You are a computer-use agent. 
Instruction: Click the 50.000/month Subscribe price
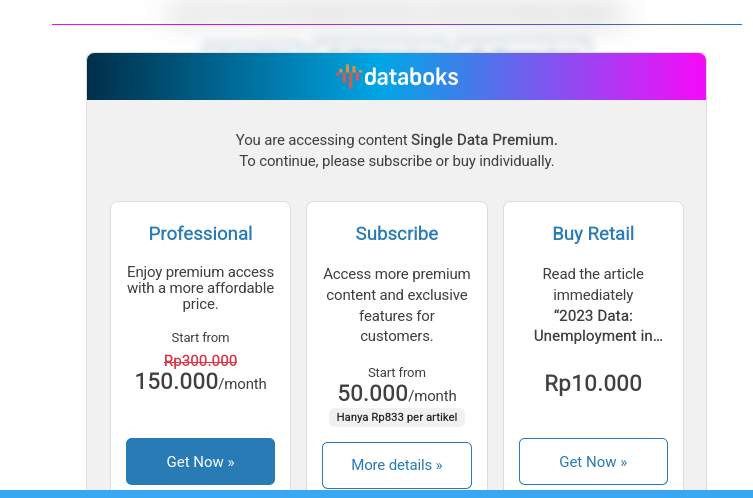(396, 394)
